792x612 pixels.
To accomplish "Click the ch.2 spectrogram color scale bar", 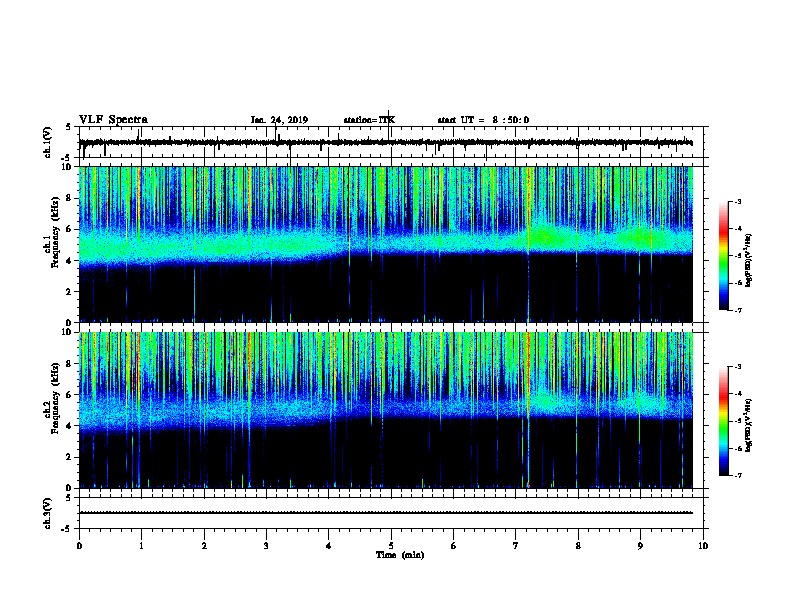I will pyautogui.click(x=724, y=421).
